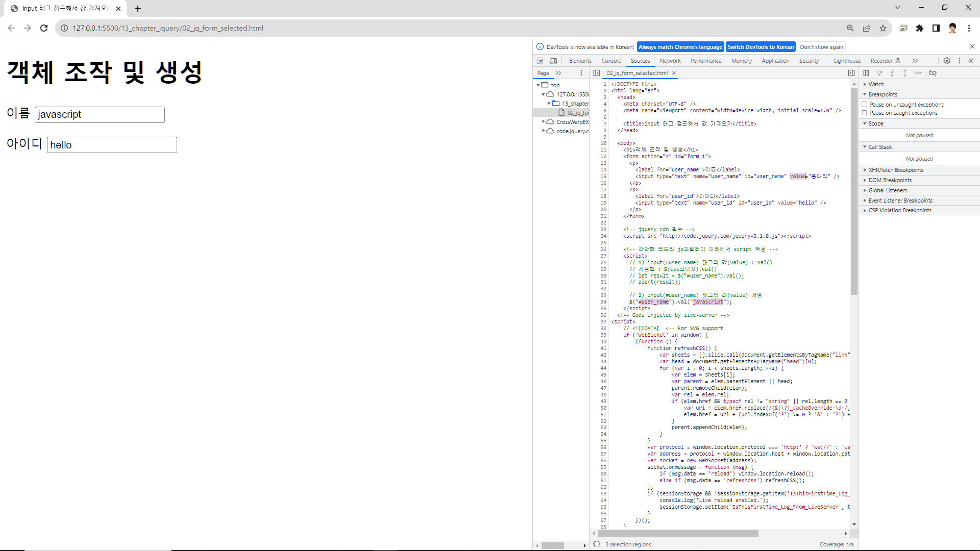Open the Network tab
The width and height of the screenshot is (980, 551).
670,61
